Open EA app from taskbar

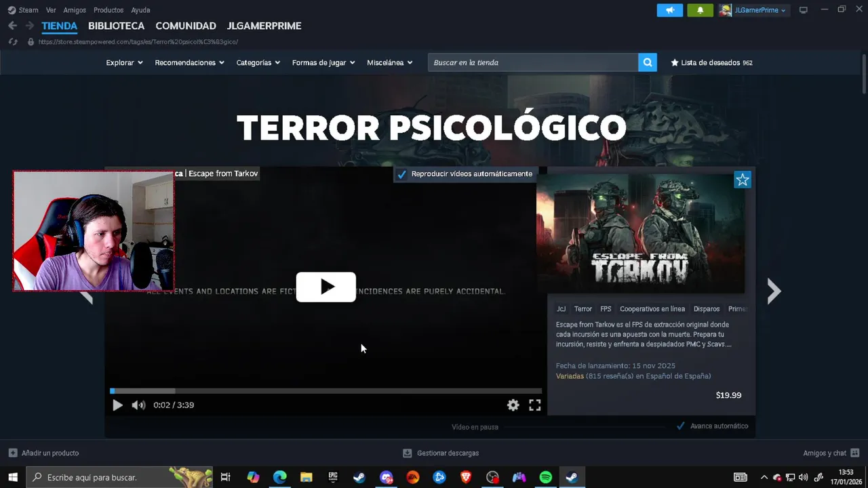tap(412, 477)
